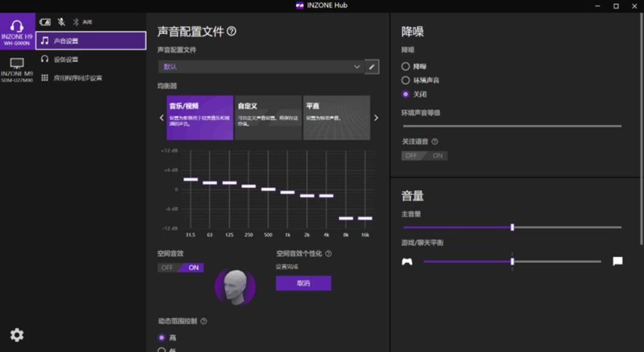Toggle the 空间音效 spatial sound switch
Screen dimensions: 644x352
tap(181, 268)
